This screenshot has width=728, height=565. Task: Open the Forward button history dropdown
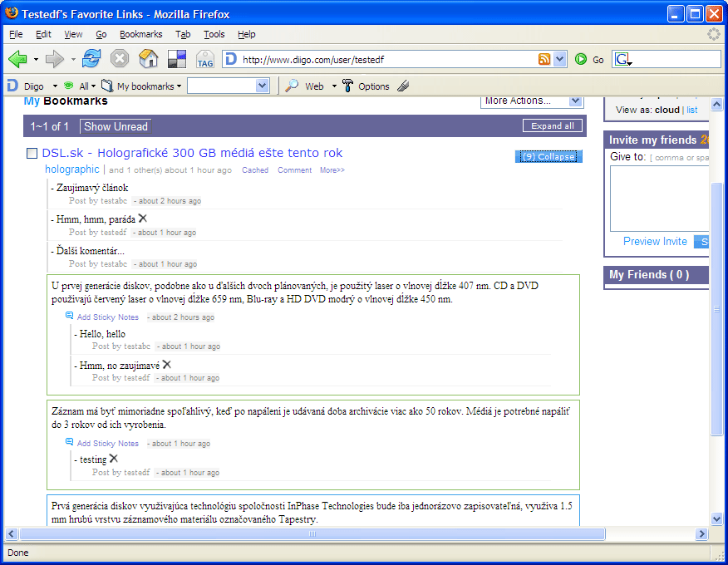coord(73,60)
